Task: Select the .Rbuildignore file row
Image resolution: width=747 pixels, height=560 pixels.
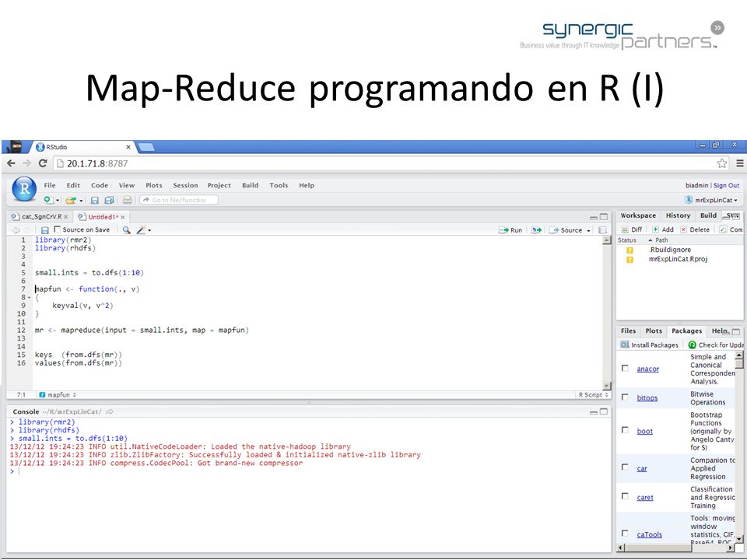Action: coord(680,250)
